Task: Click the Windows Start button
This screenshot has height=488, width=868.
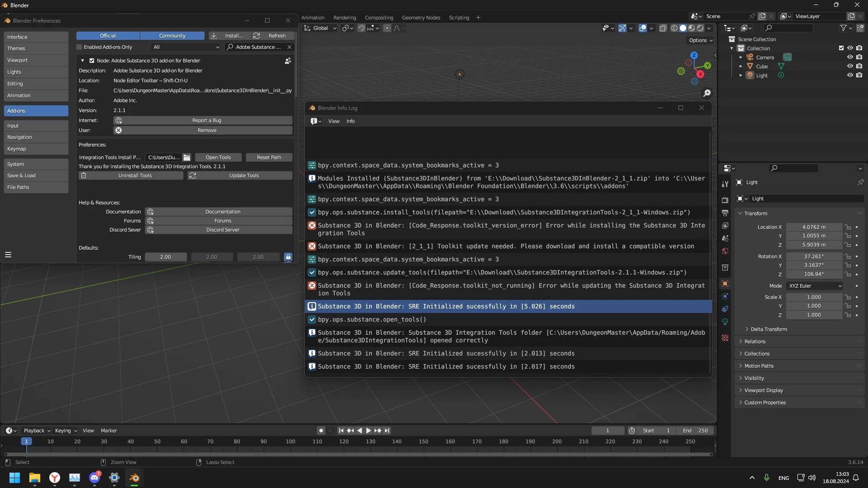Action: click(x=14, y=478)
